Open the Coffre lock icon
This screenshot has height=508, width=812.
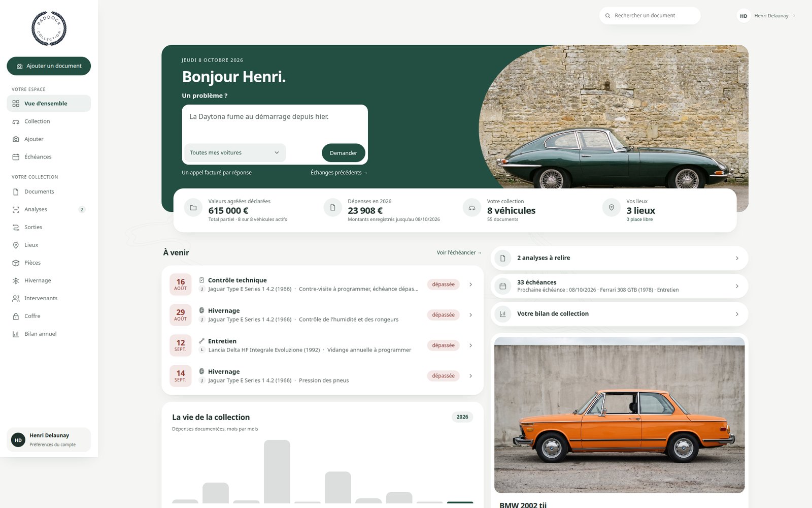point(16,316)
